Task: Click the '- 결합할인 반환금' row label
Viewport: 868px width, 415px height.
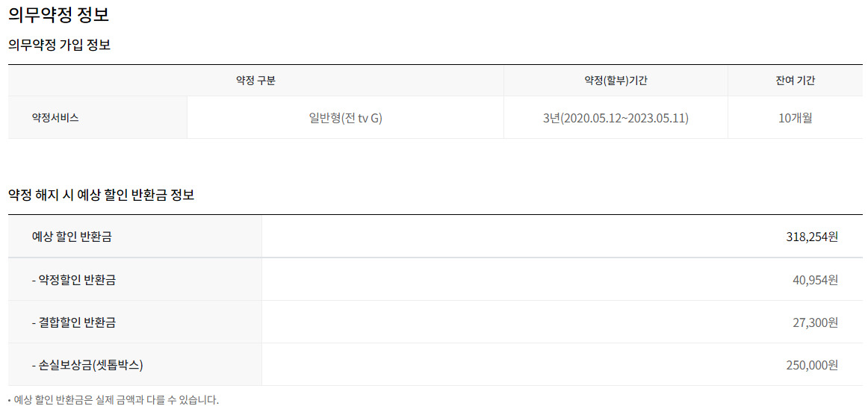Action: click(74, 322)
